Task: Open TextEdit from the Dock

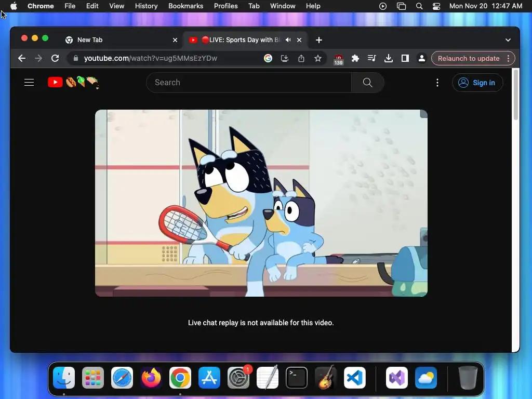Action: pos(268,378)
